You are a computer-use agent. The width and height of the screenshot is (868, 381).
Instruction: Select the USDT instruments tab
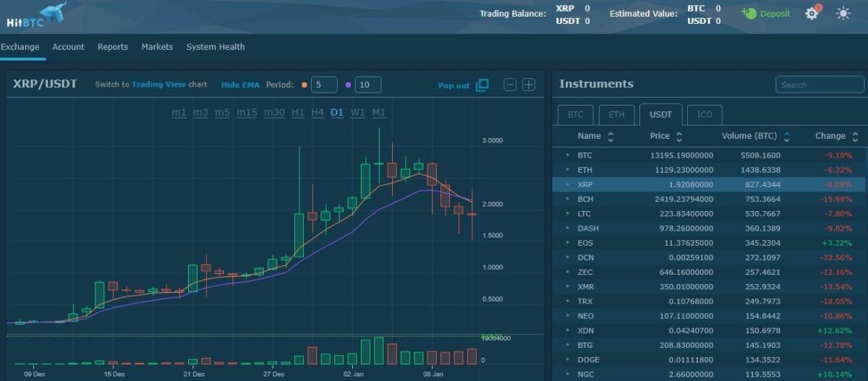[660, 114]
